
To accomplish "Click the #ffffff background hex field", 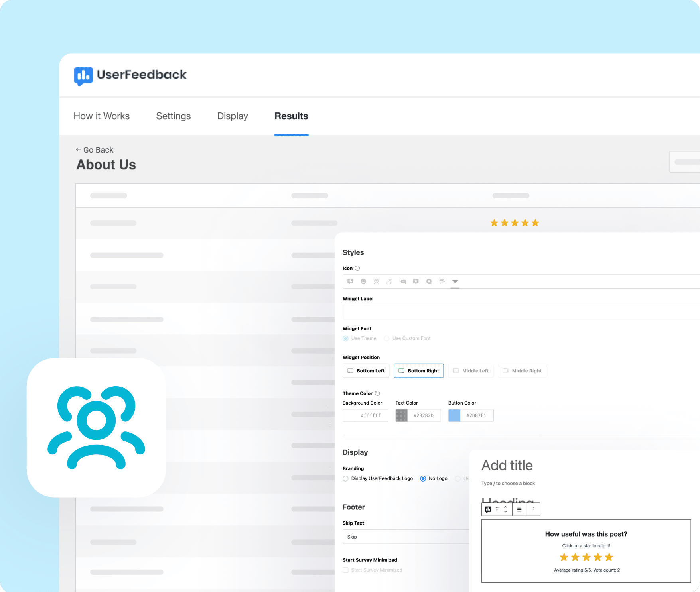I will click(x=371, y=415).
